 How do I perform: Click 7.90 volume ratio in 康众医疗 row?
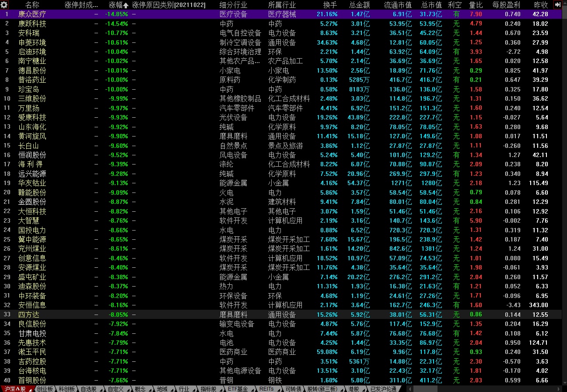tap(476, 14)
